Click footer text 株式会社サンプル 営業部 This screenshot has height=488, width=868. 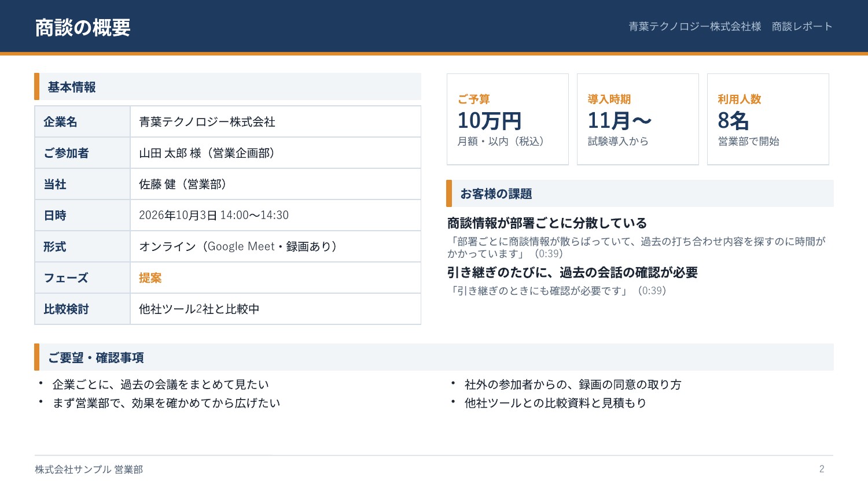89,469
